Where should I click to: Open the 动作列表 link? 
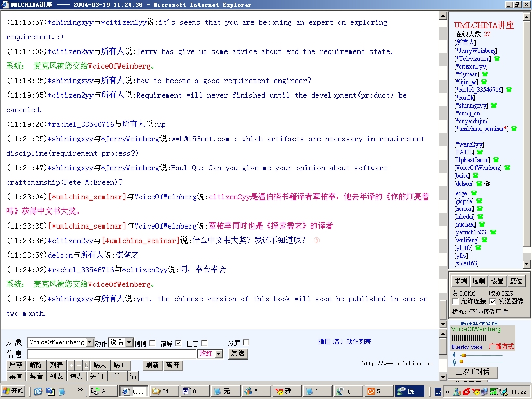point(358,342)
